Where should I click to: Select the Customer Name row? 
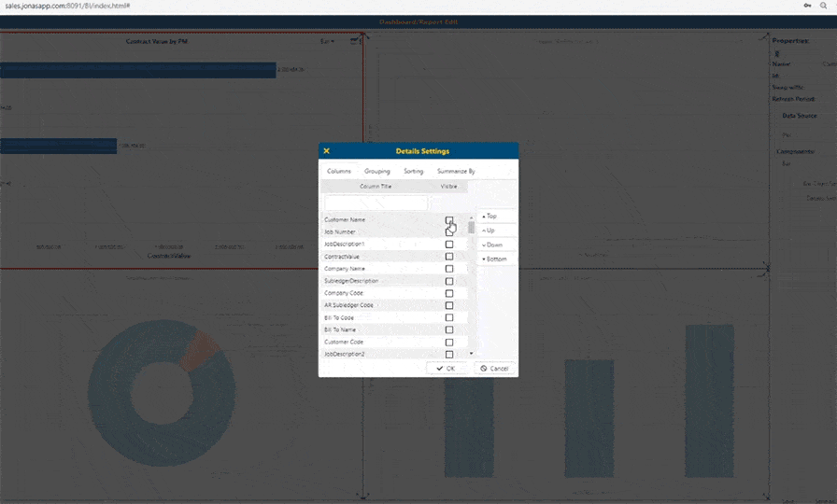pyautogui.click(x=394, y=219)
